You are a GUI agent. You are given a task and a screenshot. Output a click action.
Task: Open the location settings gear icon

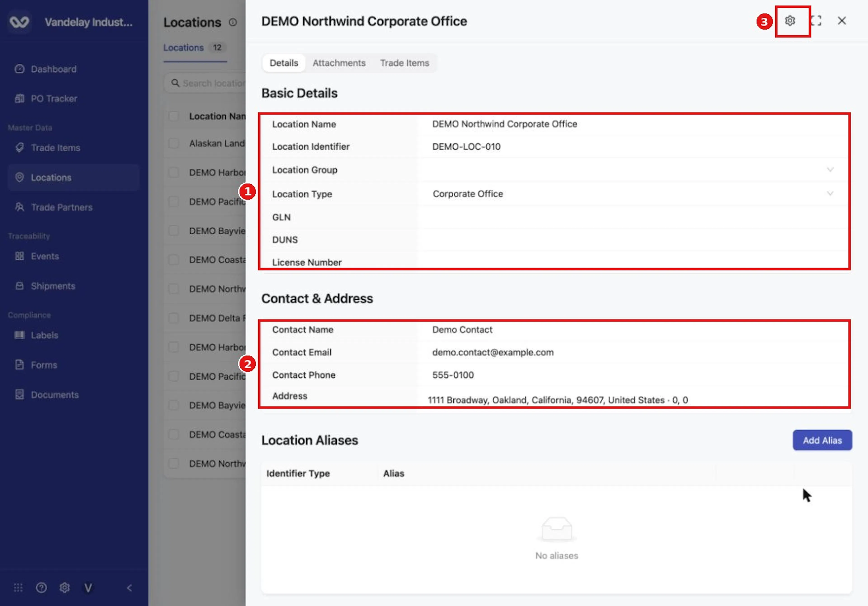click(x=790, y=21)
